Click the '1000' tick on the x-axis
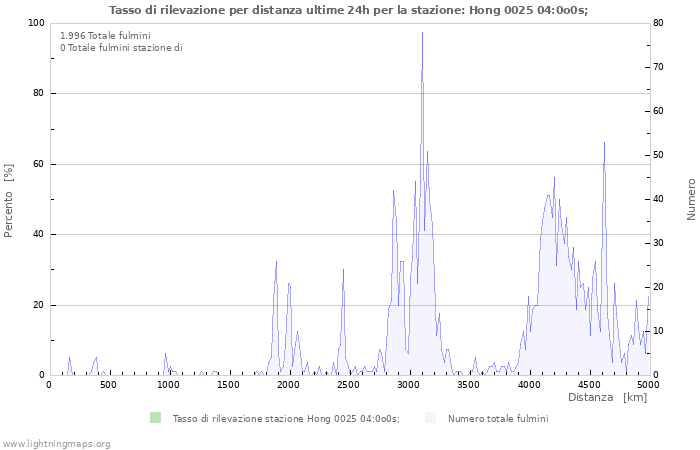 [x=169, y=385]
